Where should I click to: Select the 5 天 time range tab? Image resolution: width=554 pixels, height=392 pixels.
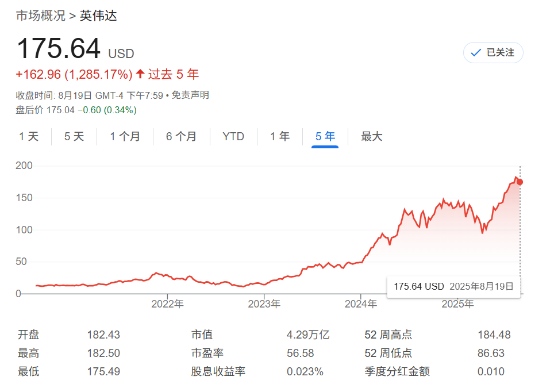74,136
